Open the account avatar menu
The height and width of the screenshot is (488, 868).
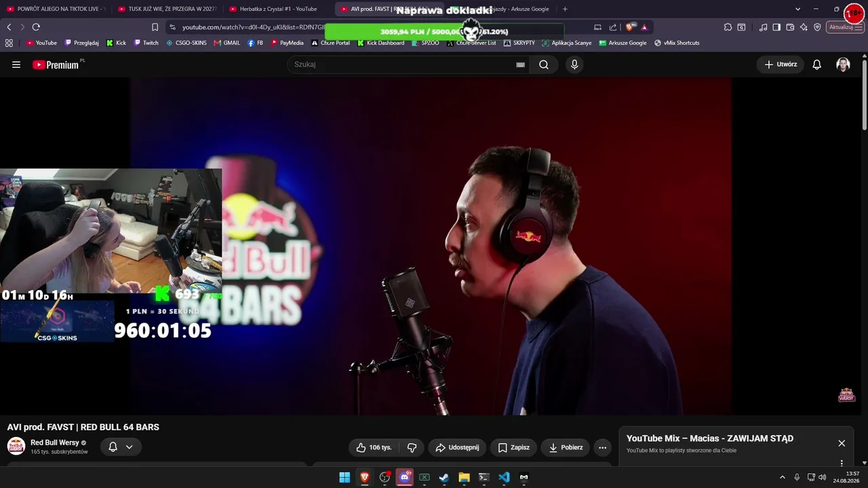(x=843, y=64)
